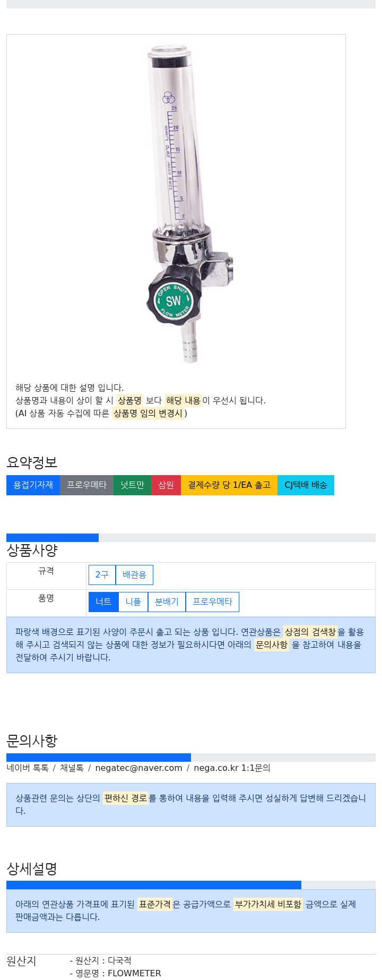Open the nega.co.kr 1:1문의 link
Image resolution: width=382 pixels, height=980 pixels.
pyautogui.click(x=232, y=768)
